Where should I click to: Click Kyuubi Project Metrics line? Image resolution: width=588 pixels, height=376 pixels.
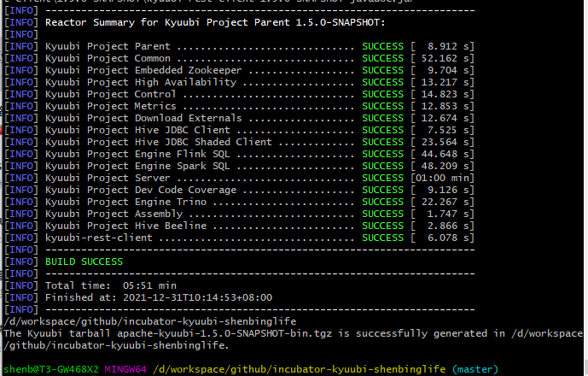(x=239, y=106)
